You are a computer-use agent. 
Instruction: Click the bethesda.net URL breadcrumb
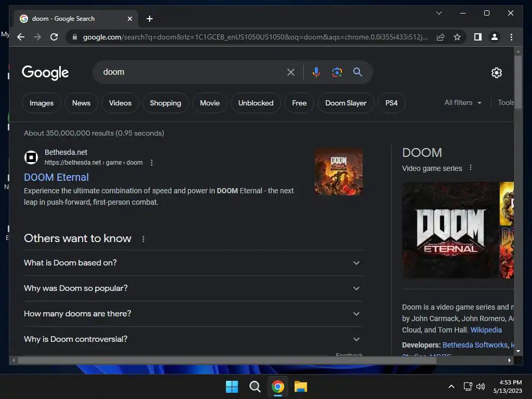click(x=94, y=163)
